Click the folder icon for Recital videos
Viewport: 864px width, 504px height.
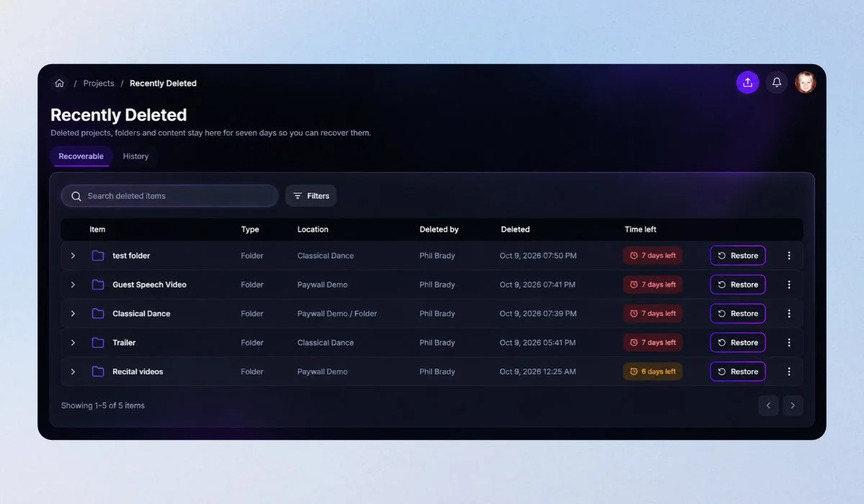pos(98,372)
